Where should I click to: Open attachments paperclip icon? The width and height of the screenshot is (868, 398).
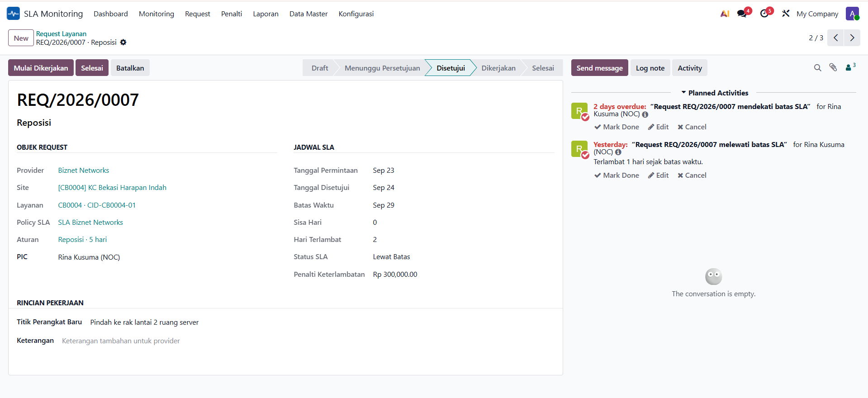[833, 67]
